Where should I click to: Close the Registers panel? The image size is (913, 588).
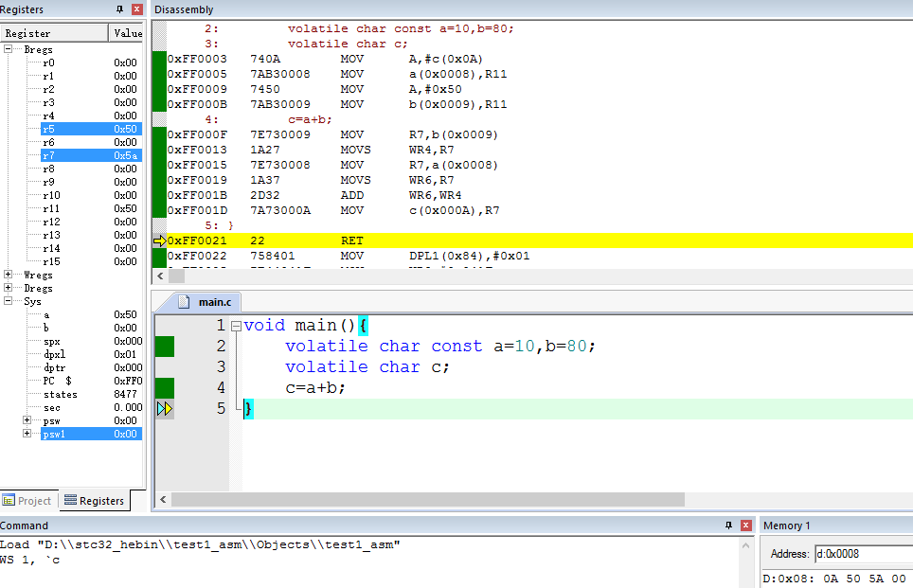(137, 9)
